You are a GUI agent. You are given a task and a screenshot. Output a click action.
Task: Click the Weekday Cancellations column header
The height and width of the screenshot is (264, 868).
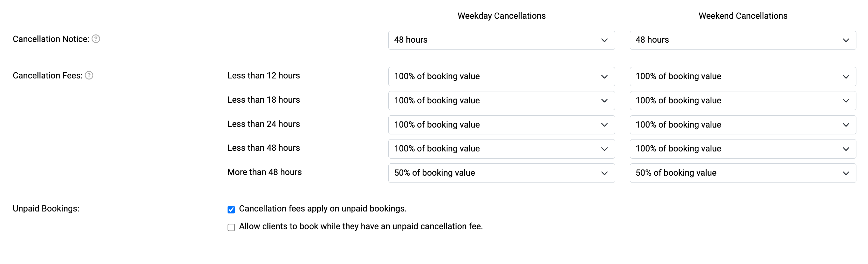501,16
